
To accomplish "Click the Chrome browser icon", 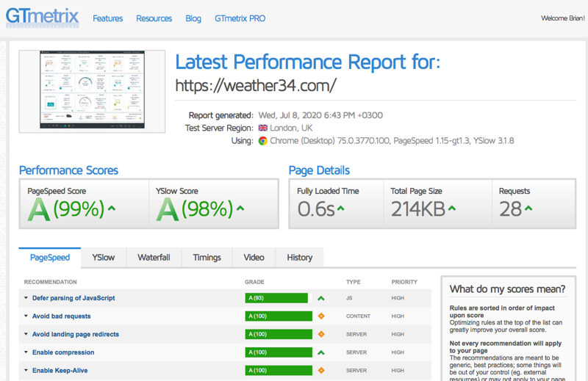I will pyautogui.click(x=263, y=141).
